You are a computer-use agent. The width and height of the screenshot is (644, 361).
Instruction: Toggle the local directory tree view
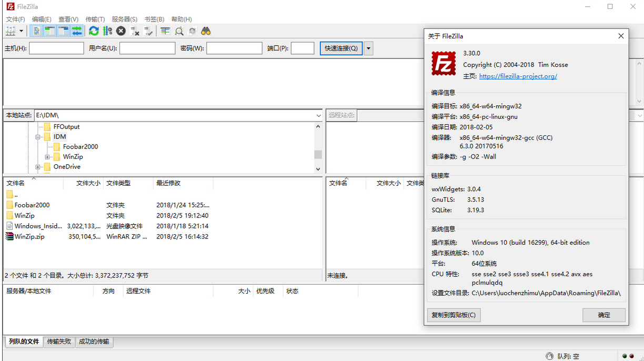click(49, 31)
